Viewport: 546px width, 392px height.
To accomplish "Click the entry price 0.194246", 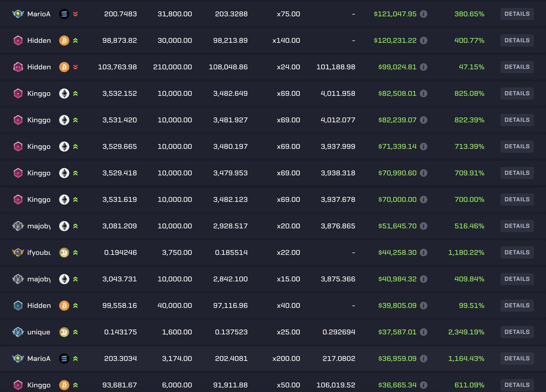I will tap(121, 252).
